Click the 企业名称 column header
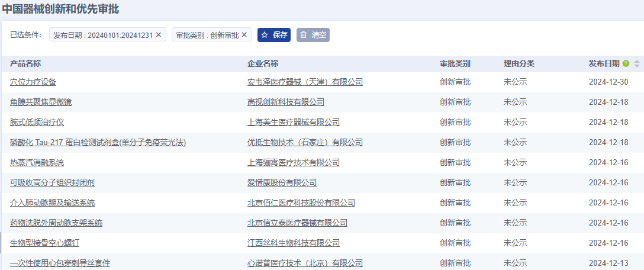This screenshot has height=270, width=644. click(263, 63)
